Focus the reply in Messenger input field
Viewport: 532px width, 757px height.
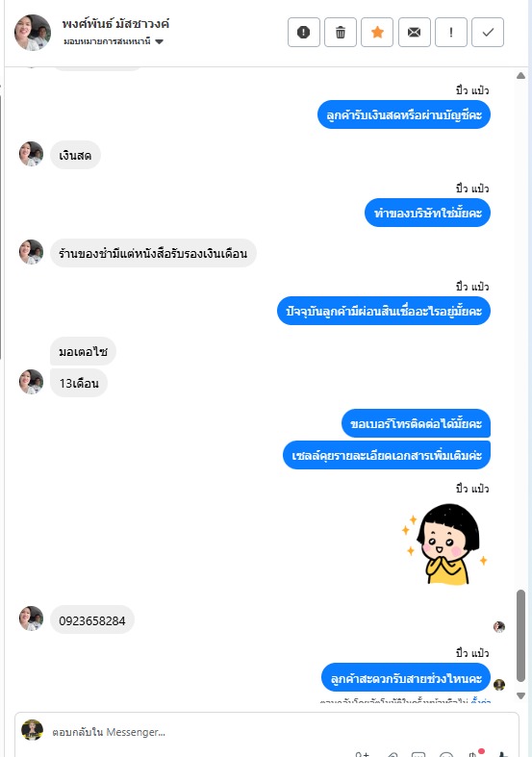(x=280, y=732)
